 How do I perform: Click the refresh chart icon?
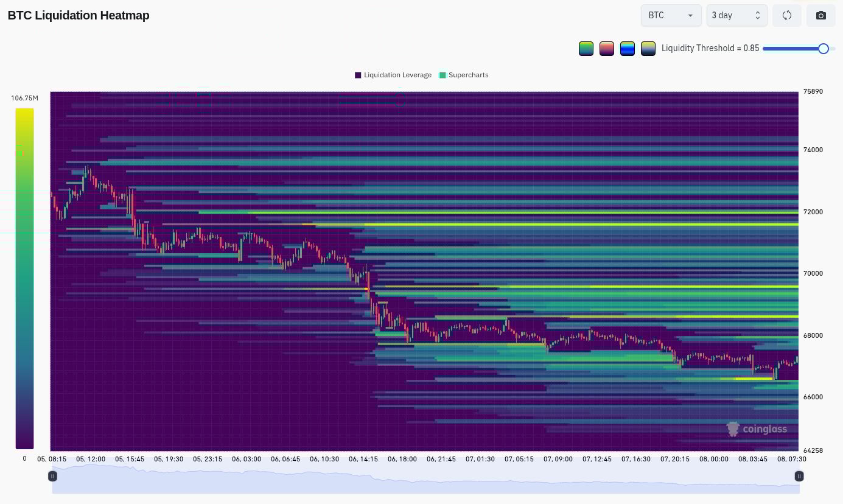pos(786,15)
